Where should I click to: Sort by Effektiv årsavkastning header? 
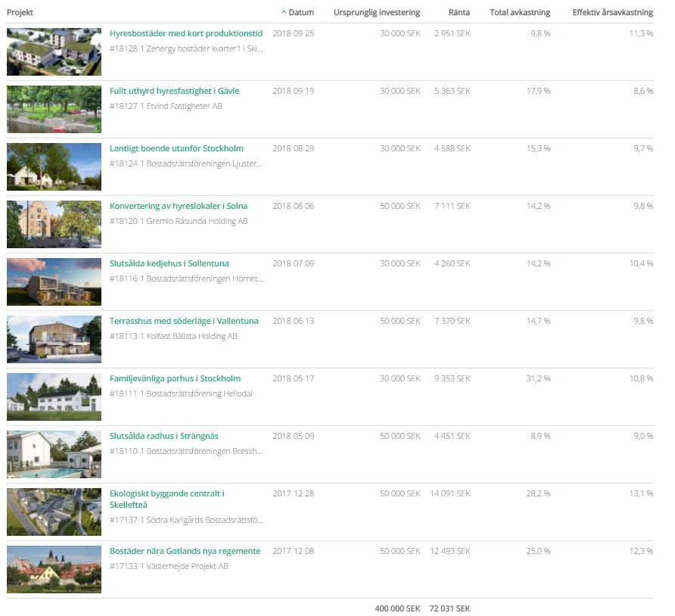[612, 13]
